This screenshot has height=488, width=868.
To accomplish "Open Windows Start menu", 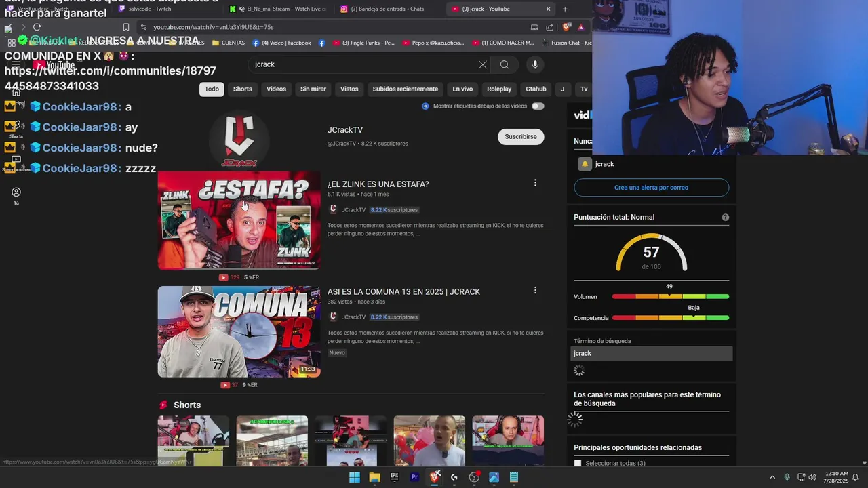I will click(x=355, y=477).
